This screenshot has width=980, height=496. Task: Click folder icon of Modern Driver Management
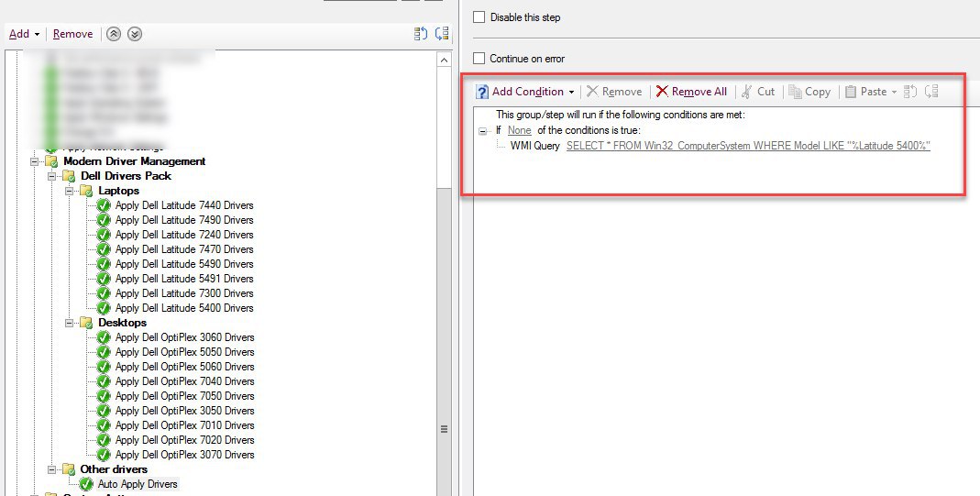tap(51, 161)
